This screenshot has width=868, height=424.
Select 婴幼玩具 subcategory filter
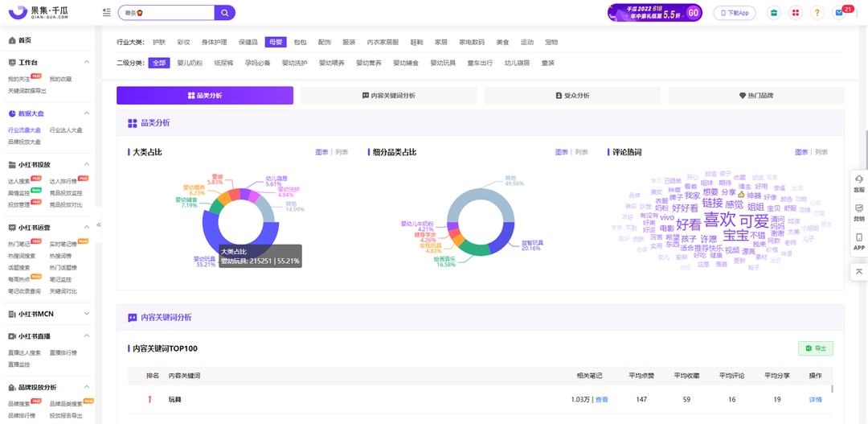[443, 64]
